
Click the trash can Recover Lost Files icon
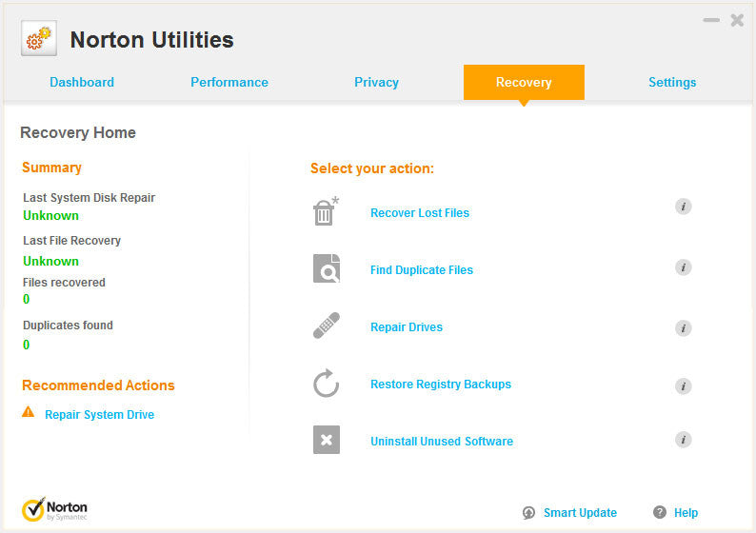point(326,212)
